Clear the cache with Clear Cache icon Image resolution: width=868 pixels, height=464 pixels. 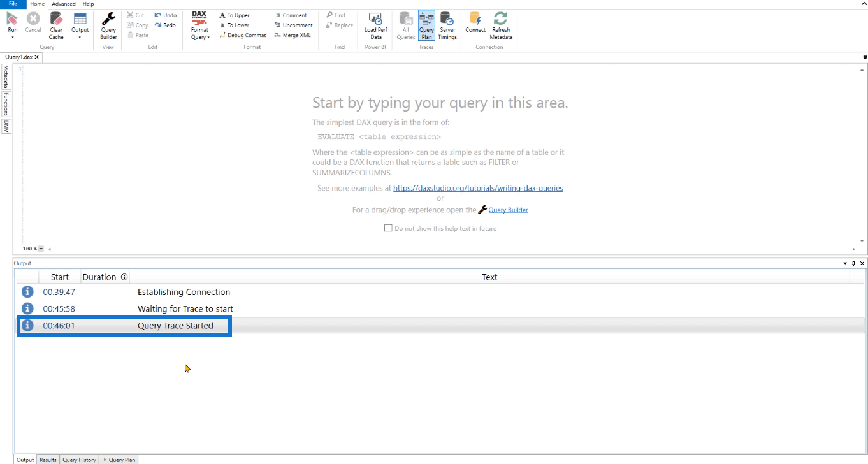coord(56,19)
